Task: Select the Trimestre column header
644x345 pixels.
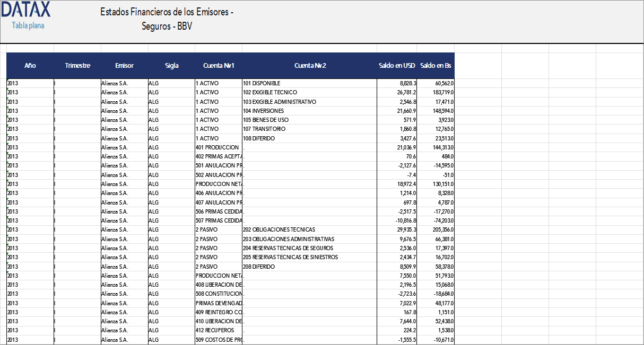Action: (x=77, y=66)
